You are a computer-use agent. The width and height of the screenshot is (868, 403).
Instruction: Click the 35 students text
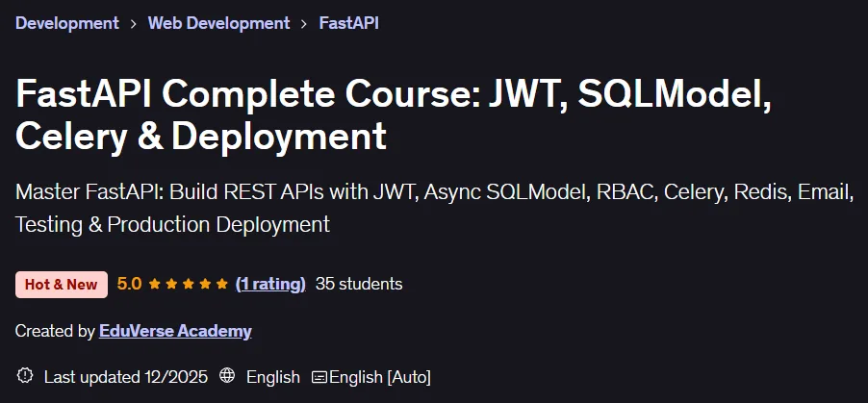(359, 284)
